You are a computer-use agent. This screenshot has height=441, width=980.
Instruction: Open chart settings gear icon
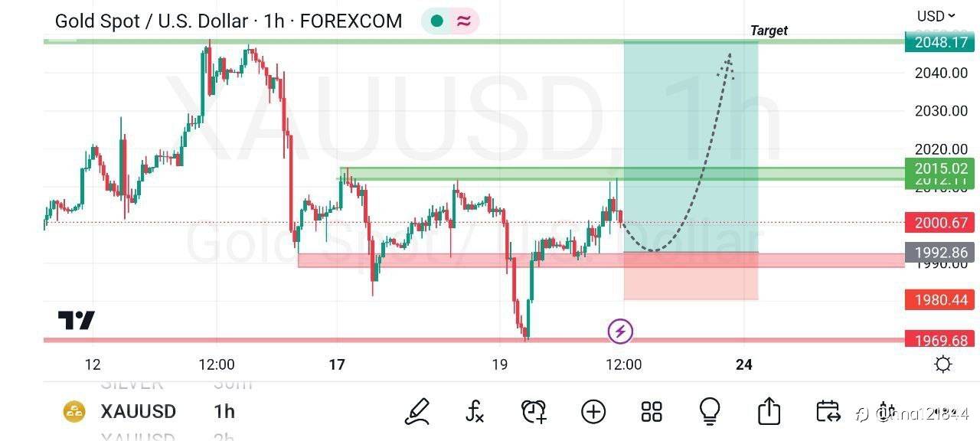click(x=943, y=364)
